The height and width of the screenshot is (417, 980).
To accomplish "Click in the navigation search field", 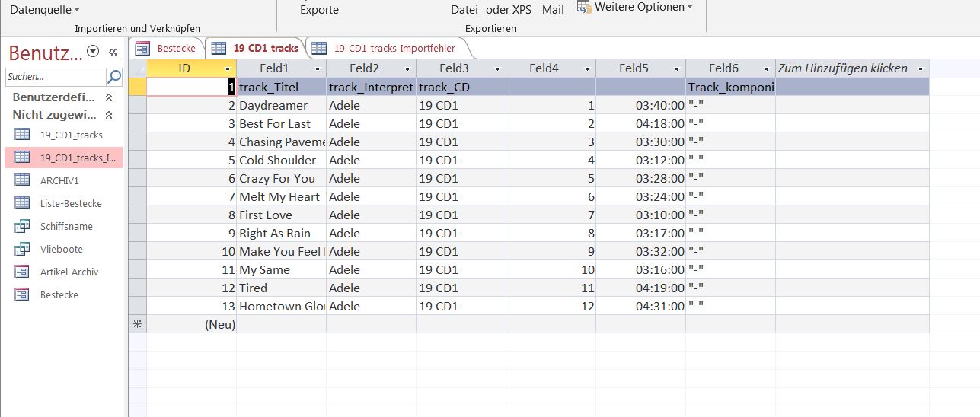I will click(55, 77).
